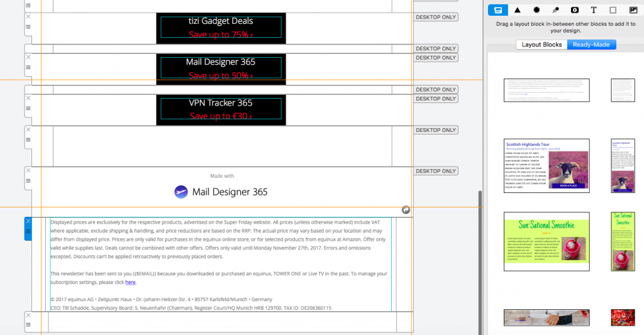Image resolution: width=644 pixels, height=335 pixels.
Task: Click 'Save up to €30' red text
Action: pyautogui.click(x=221, y=116)
